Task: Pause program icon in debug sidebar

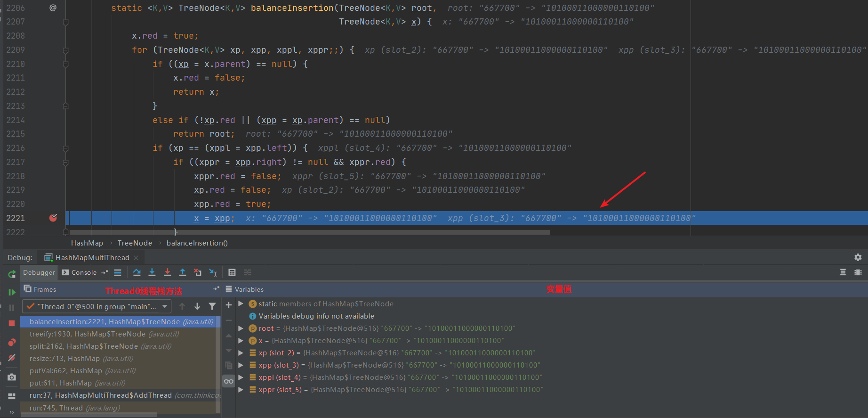Action: (x=12, y=308)
